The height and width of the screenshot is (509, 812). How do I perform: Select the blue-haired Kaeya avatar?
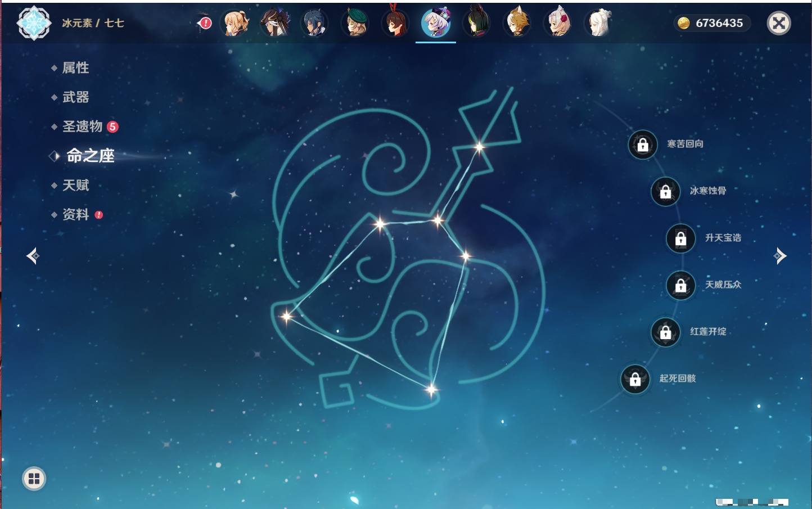[x=314, y=23]
